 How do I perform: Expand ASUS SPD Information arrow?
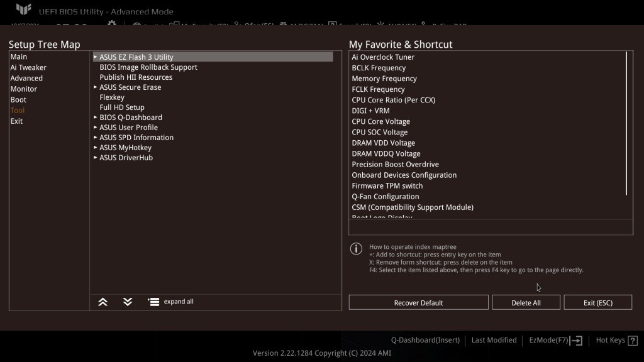click(96, 137)
